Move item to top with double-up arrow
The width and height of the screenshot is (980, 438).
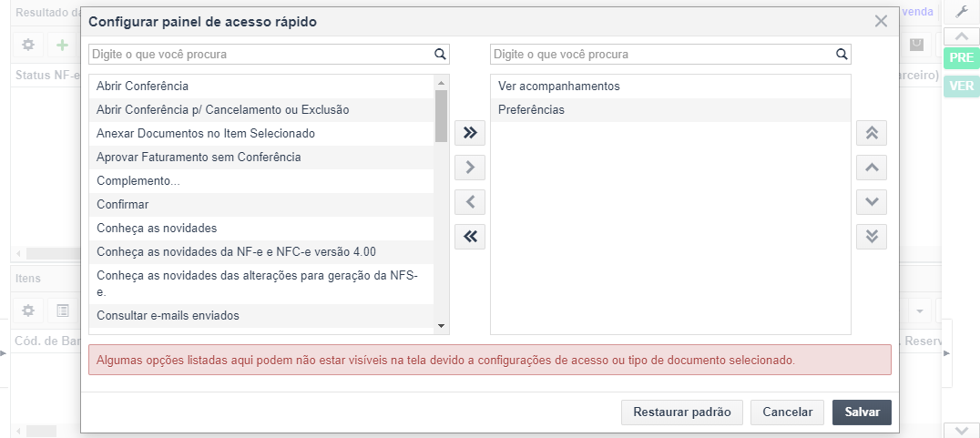point(872,132)
